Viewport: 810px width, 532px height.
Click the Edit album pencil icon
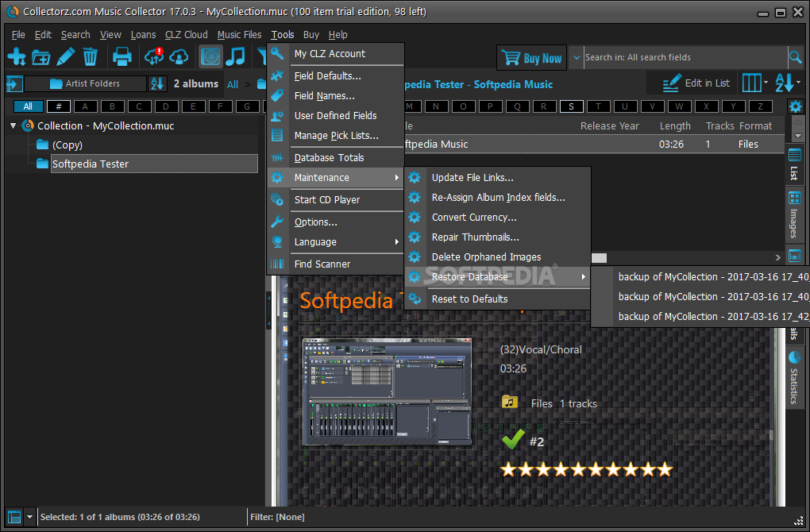coord(66,56)
